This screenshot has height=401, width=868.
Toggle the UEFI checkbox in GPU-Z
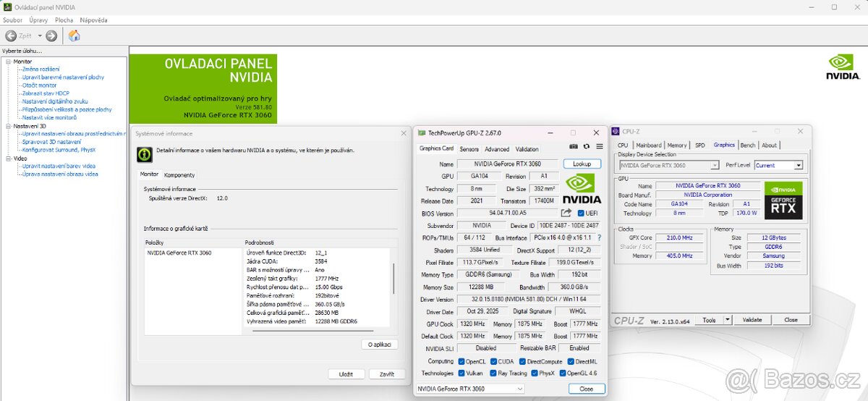coord(582,214)
